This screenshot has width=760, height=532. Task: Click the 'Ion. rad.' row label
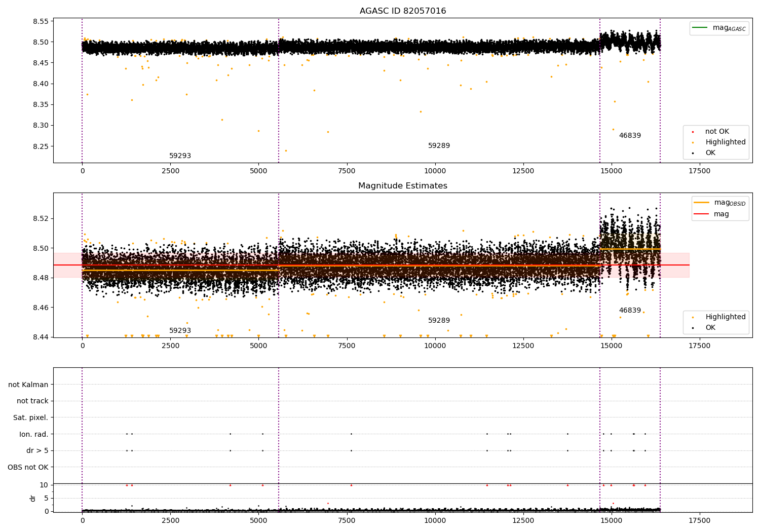[x=34, y=434]
